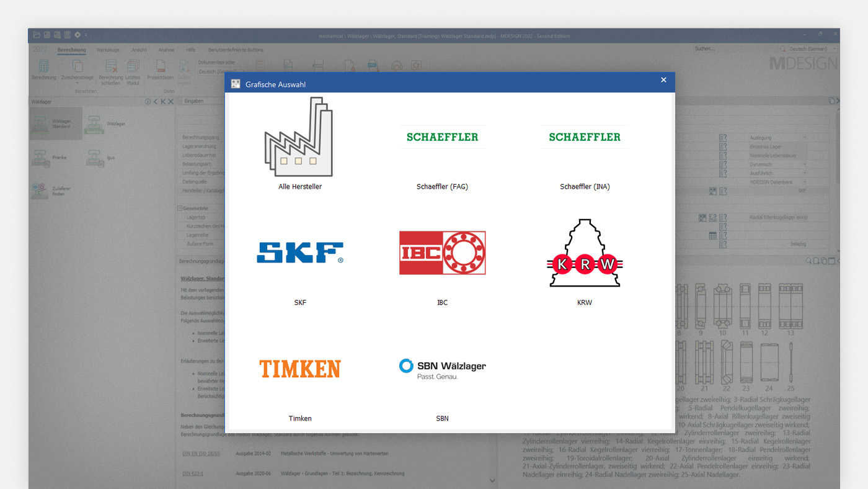Click the settings gear quick-access icon
Screen dimensions: 868x489
pos(77,35)
